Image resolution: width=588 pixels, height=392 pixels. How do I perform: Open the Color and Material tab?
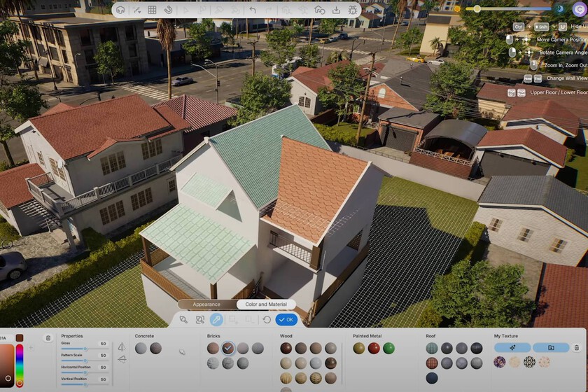click(x=266, y=304)
